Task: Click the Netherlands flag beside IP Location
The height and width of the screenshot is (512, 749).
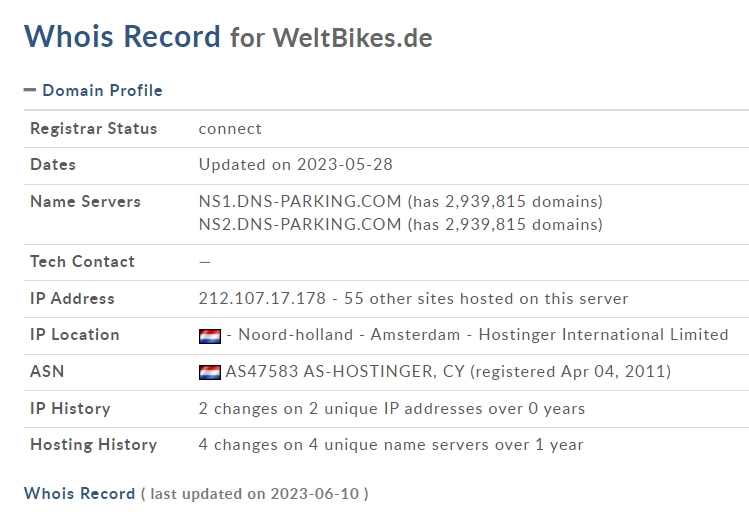Action: pyautogui.click(x=209, y=335)
